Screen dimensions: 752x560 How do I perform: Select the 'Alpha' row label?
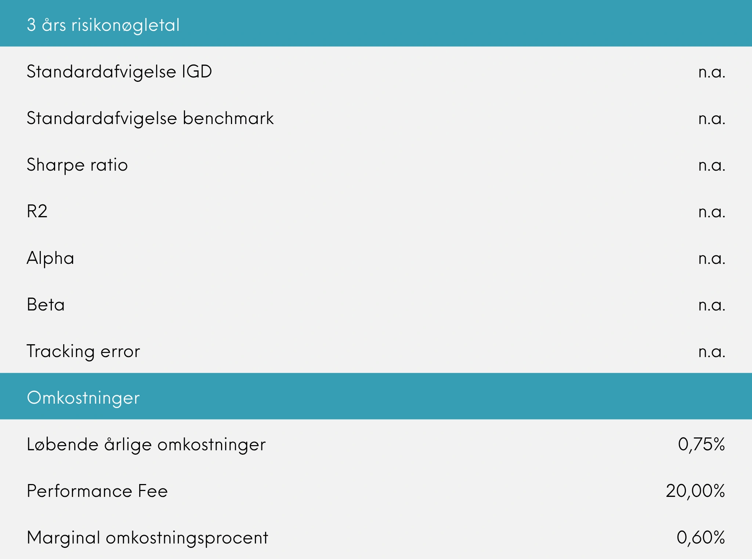50,258
